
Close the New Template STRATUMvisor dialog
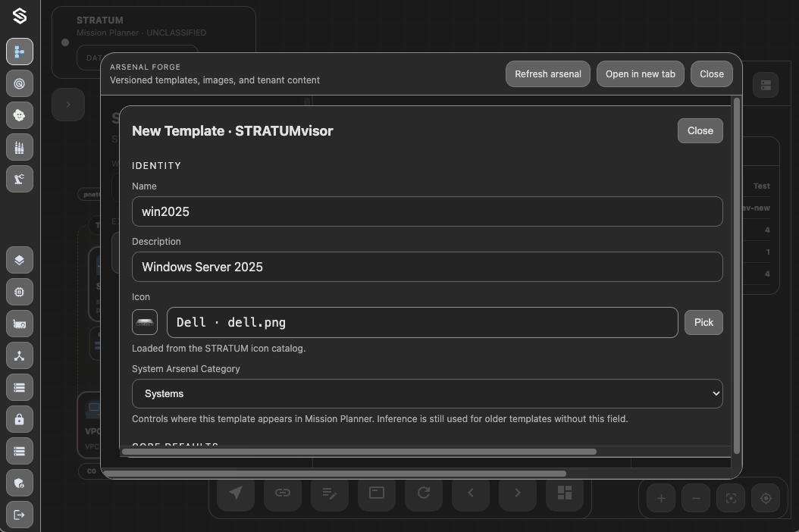coord(700,131)
